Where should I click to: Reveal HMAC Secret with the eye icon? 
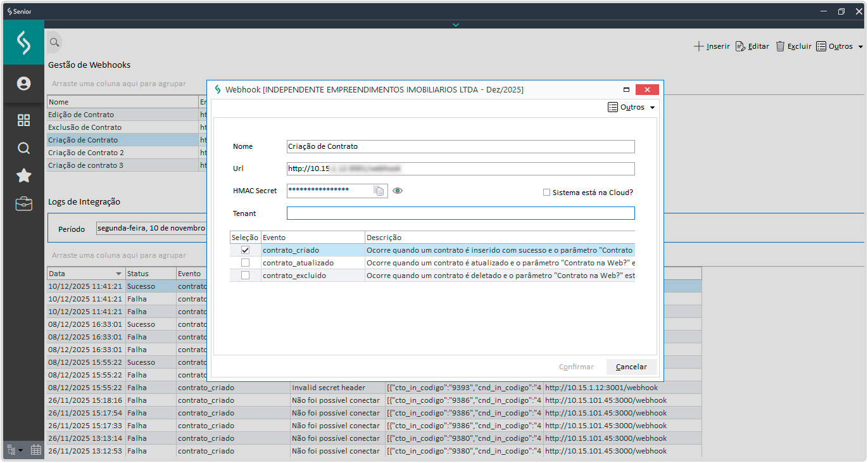(398, 191)
